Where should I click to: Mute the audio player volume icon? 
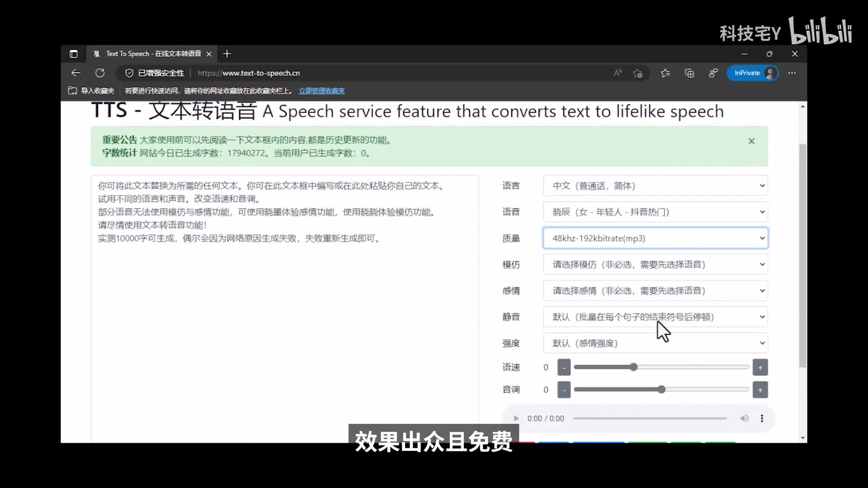click(x=744, y=418)
